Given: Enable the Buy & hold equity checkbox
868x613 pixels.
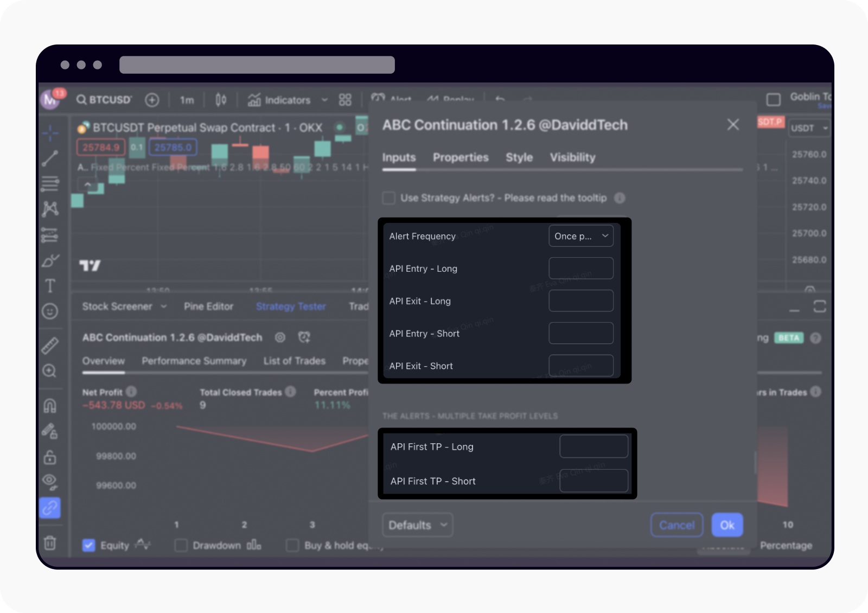Looking at the screenshot, I should pos(292,545).
